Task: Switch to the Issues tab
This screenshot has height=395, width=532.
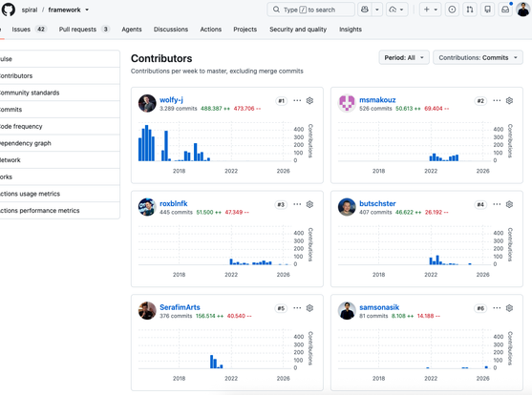Action: click(x=29, y=30)
